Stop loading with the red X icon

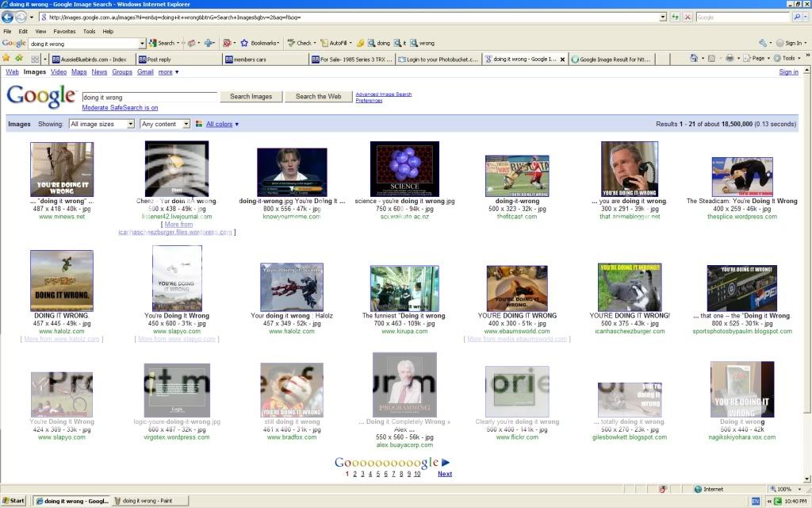point(688,17)
